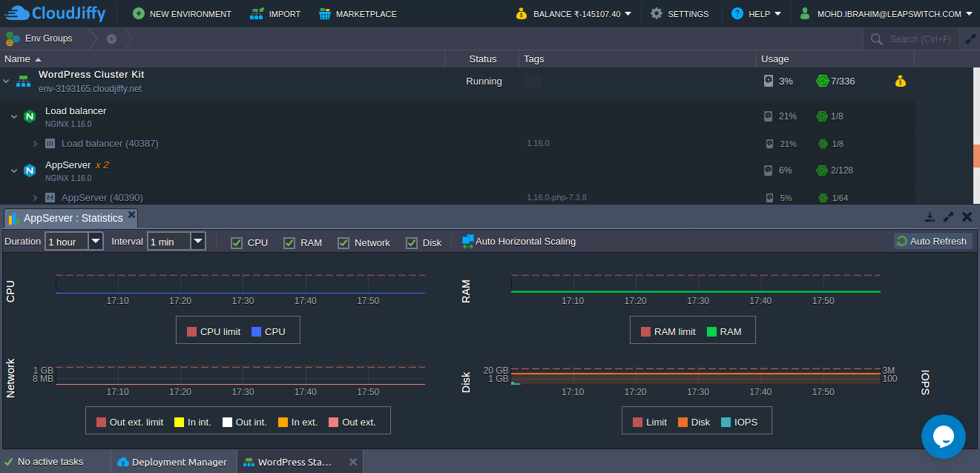Viewport: 980px width, 473px height.
Task: Uncheck the CPU checkbox
Action: [237, 242]
